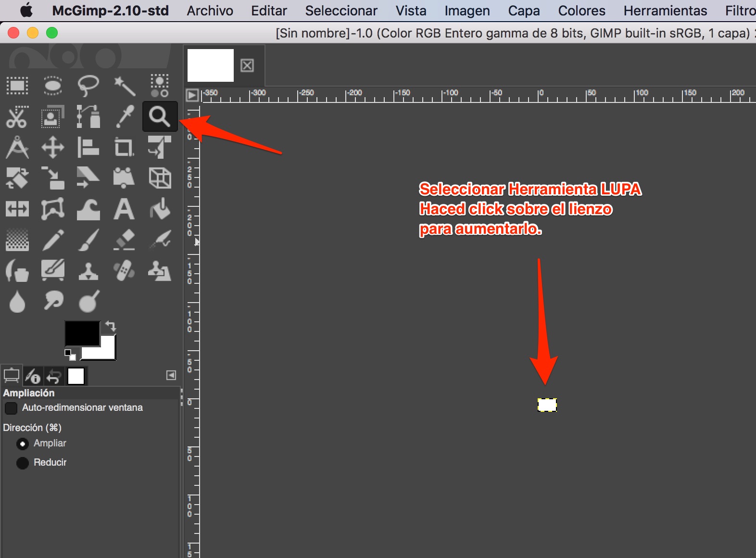Viewport: 756px width, 558px height.
Task: Choose the Fuzzy Select magic wand
Action: [124, 86]
